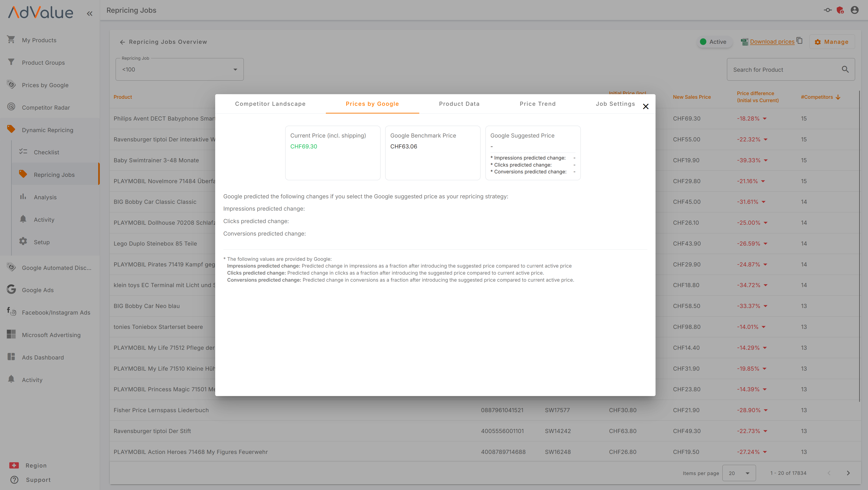The width and height of the screenshot is (868, 490).
Task: Open Facebook/Instagram Ads icon
Action: [11, 312]
